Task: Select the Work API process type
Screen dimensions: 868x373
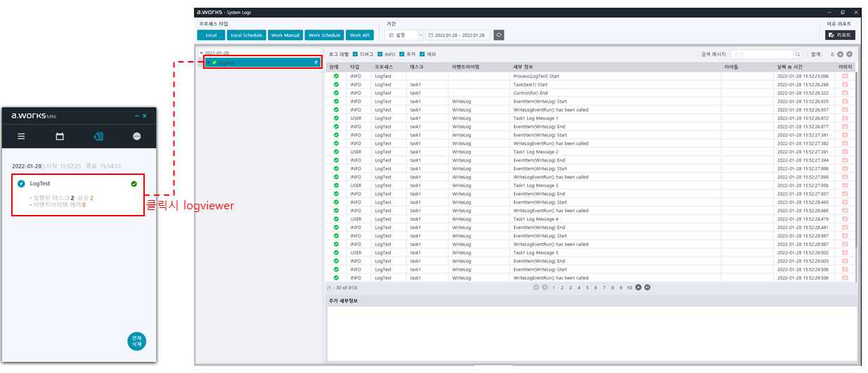Action: tap(360, 35)
